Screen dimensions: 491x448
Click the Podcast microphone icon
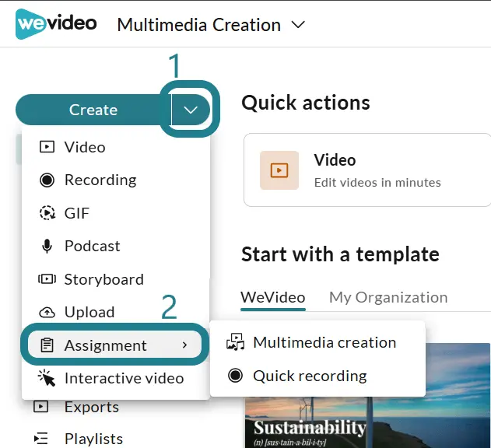click(47, 246)
